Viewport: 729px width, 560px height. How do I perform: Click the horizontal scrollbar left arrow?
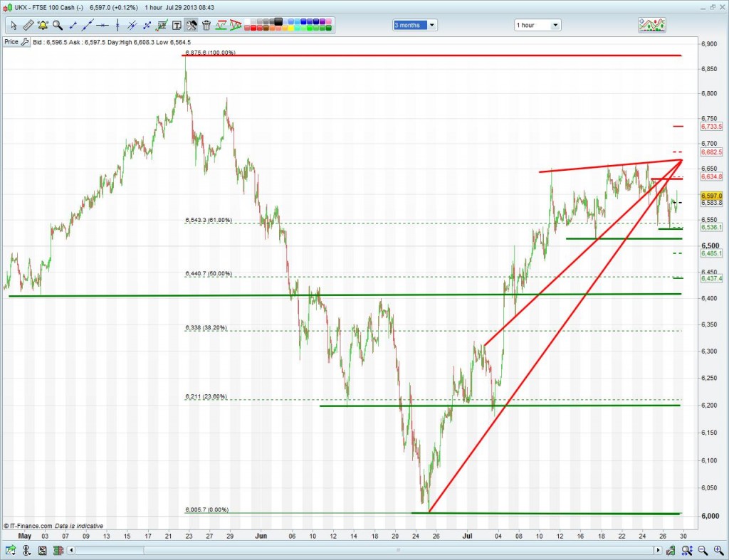70,550
